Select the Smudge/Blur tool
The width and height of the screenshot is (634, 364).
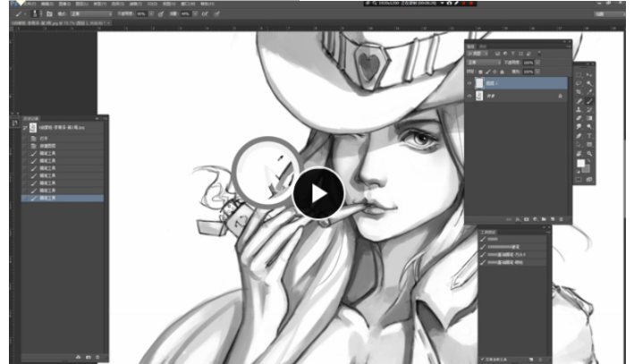click(x=579, y=126)
